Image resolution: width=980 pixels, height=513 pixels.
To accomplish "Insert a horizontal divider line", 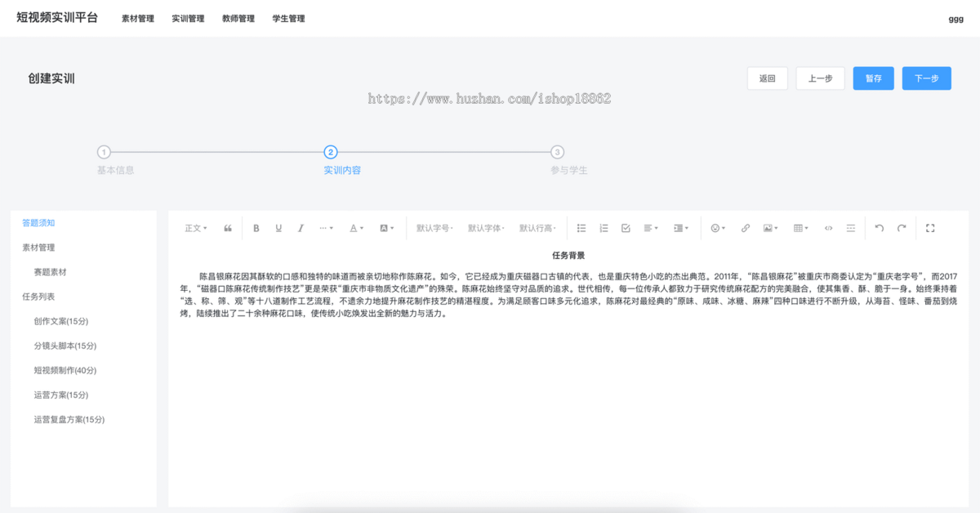I will tap(850, 228).
